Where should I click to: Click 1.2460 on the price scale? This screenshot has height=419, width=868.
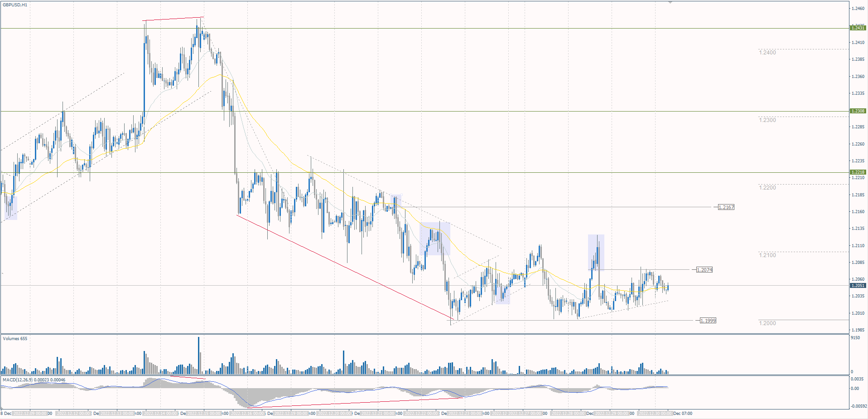point(858,9)
